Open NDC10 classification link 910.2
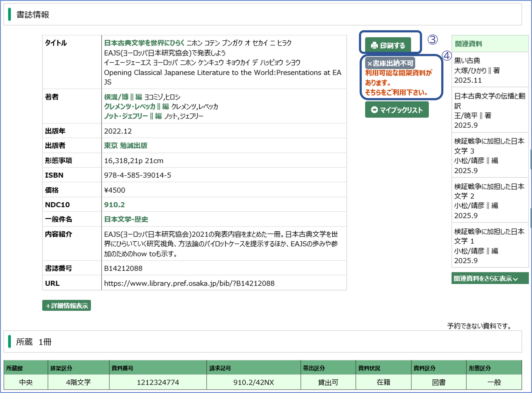532x393 pixels. click(114, 205)
